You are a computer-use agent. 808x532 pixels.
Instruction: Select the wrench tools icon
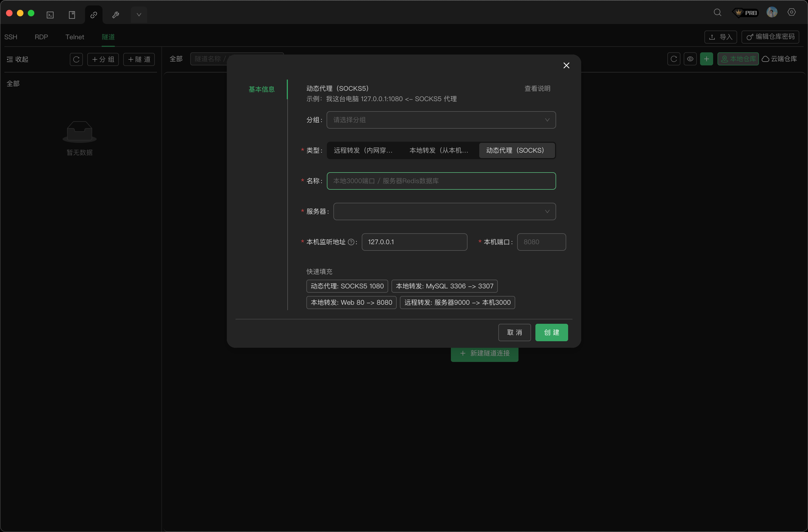(115, 15)
